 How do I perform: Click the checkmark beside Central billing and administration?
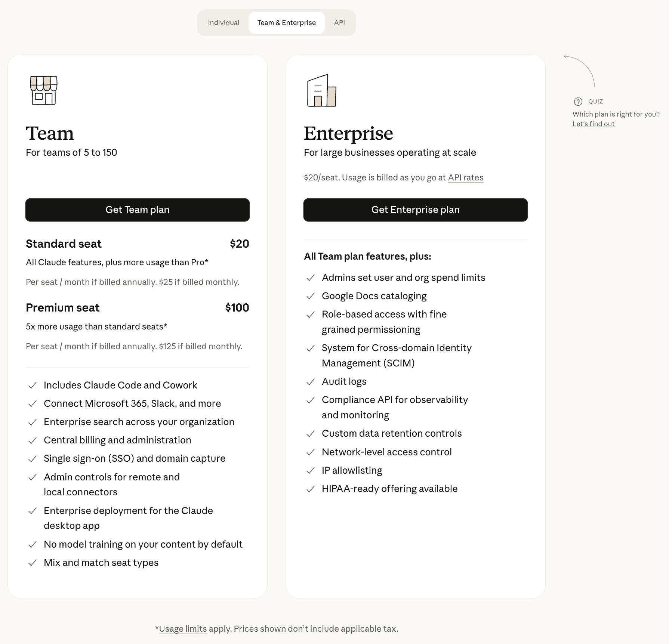(32, 440)
